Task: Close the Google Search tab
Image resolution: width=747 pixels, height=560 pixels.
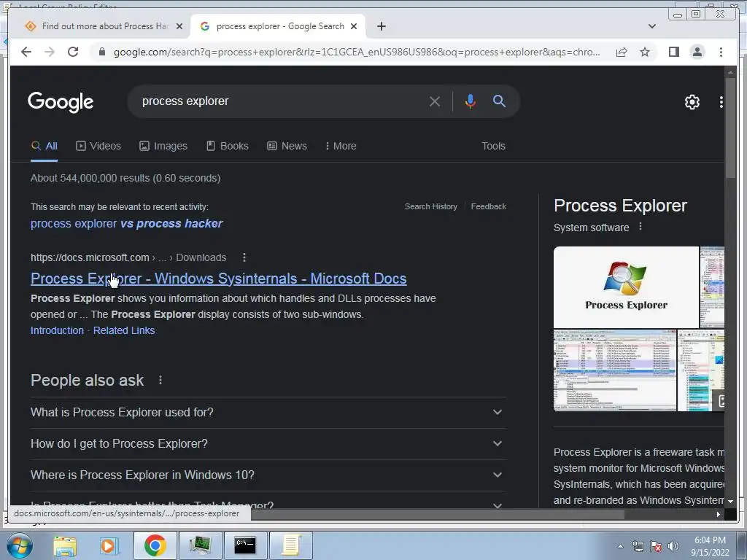Action: click(354, 26)
